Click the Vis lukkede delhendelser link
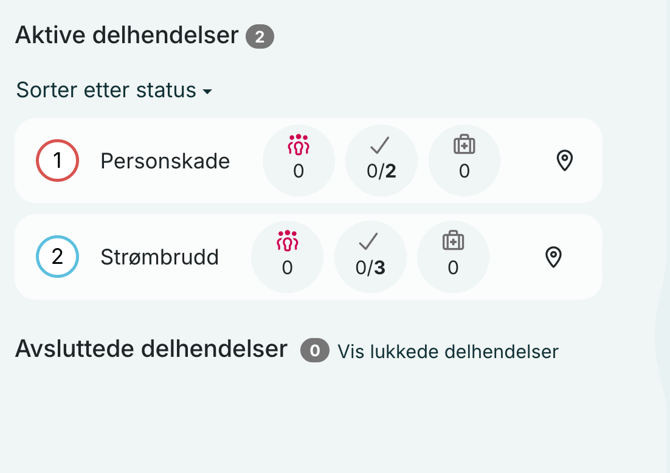Viewport: 670px width, 473px height. [448, 351]
